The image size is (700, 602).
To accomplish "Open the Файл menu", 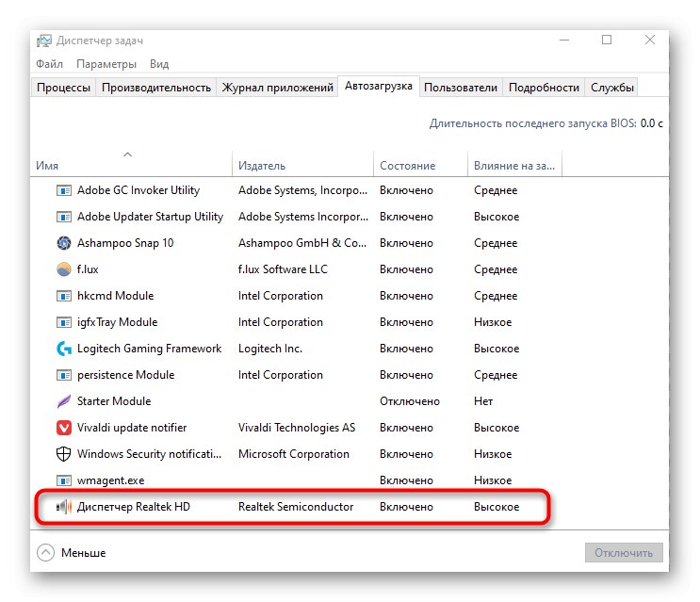I will pos(49,64).
